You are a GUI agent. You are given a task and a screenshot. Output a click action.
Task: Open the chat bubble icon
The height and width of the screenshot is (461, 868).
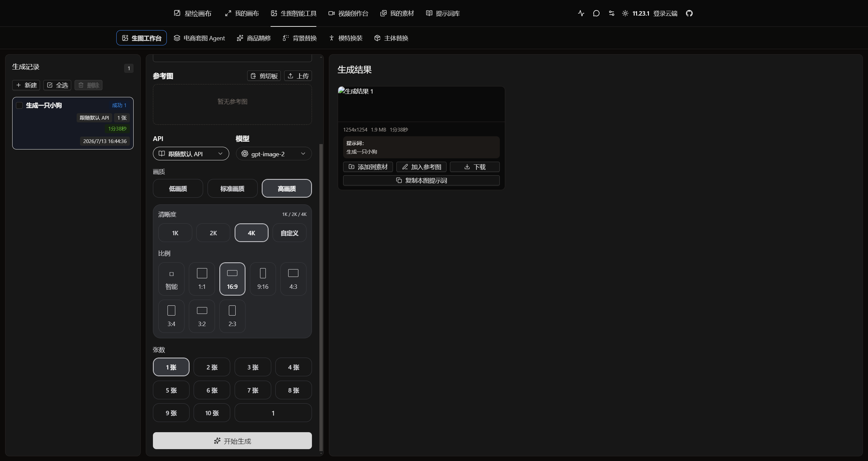pos(596,13)
